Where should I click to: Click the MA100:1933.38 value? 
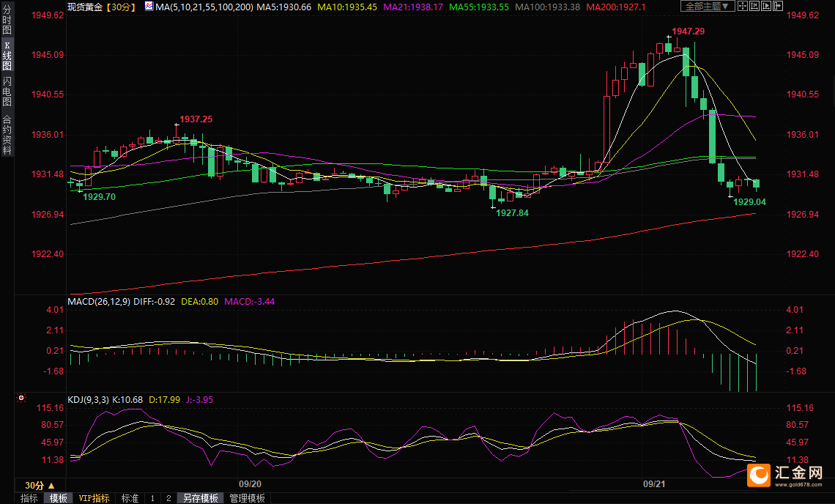(547, 7)
